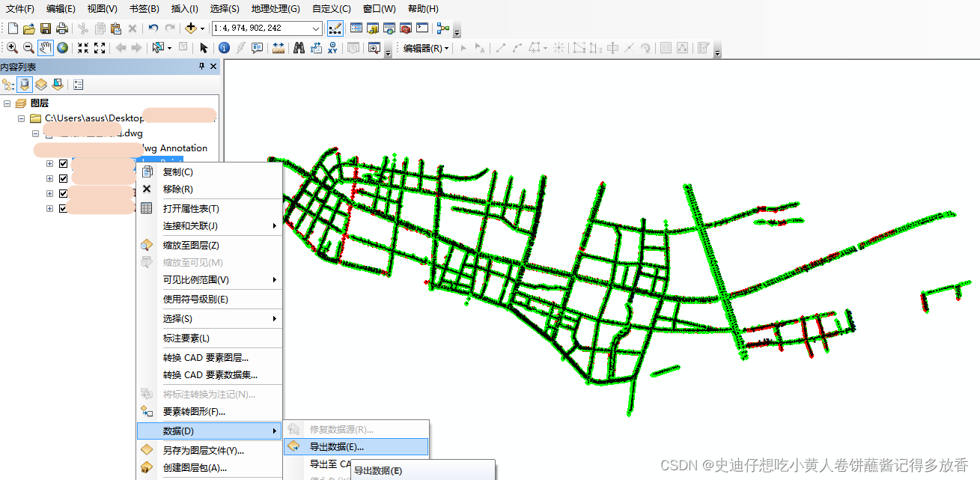Collapse the 图层 tree node
This screenshot has height=480, width=980.
click(7, 103)
